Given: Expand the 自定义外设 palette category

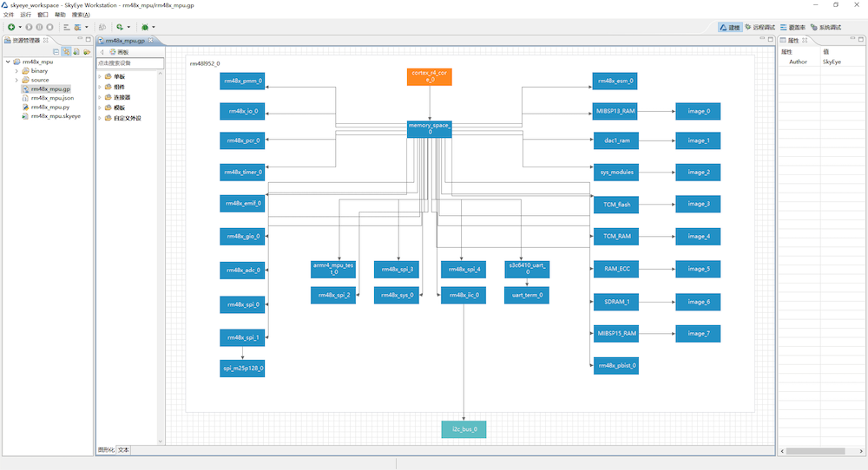Looking at the screenshot, I should [x=100, y=118].
